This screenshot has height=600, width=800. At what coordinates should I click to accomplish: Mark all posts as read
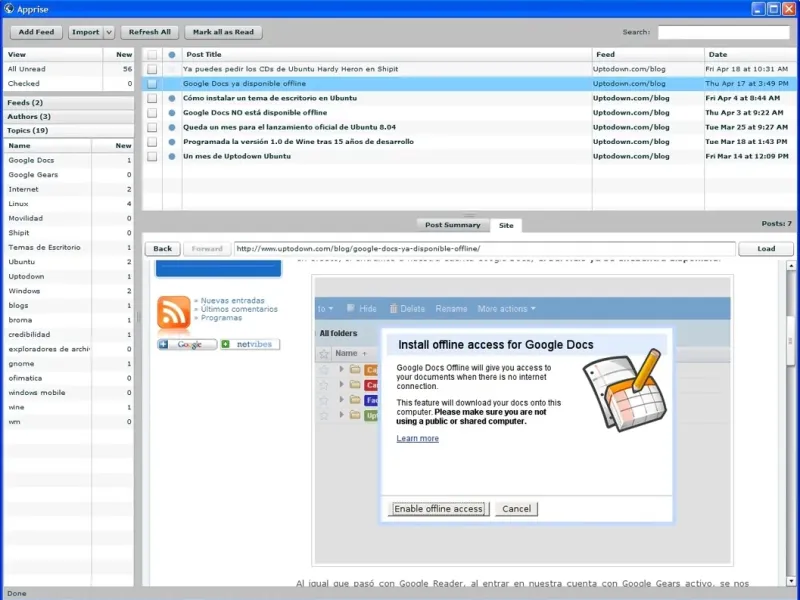[x=223, y=32]
